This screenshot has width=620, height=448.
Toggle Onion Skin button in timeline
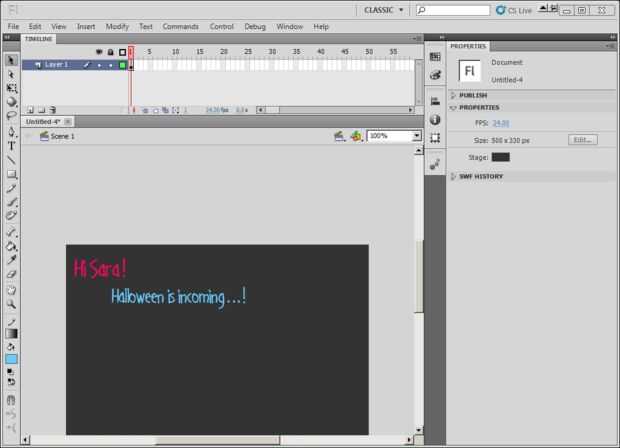coord(145,110)
